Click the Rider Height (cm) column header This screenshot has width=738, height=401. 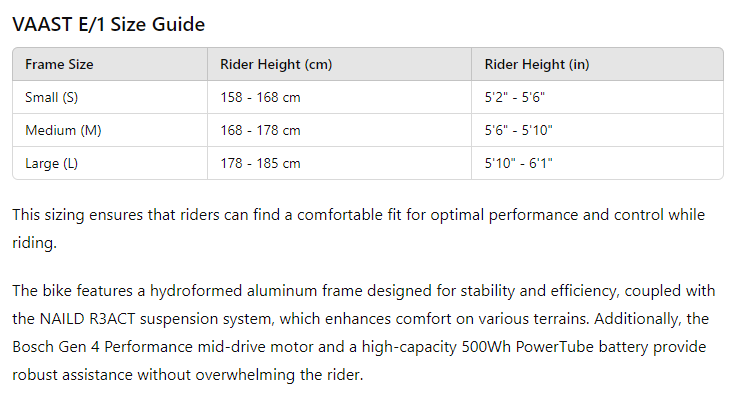[276, 65]
